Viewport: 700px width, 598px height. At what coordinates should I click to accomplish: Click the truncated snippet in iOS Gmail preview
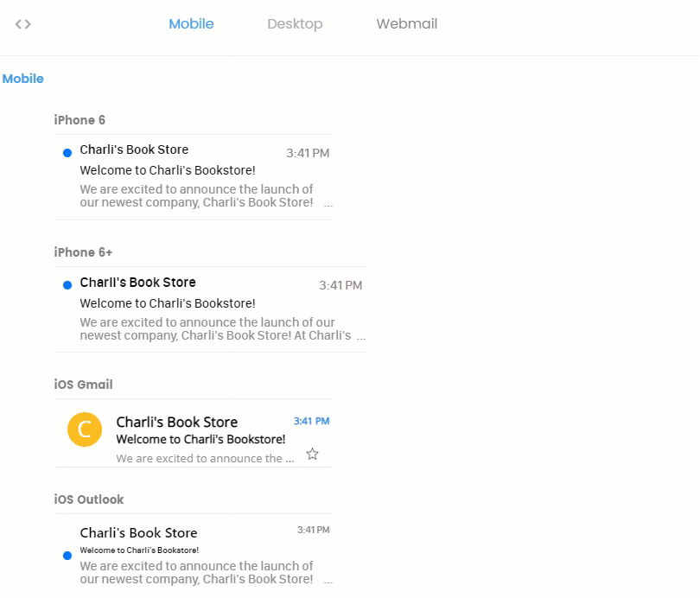coord(205,458)
